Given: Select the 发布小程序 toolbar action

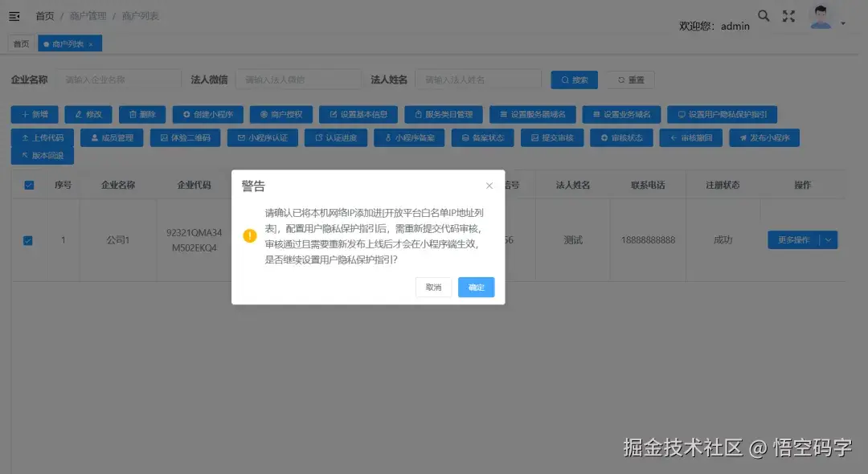Looking at the screenshot, I should [766, 137].
